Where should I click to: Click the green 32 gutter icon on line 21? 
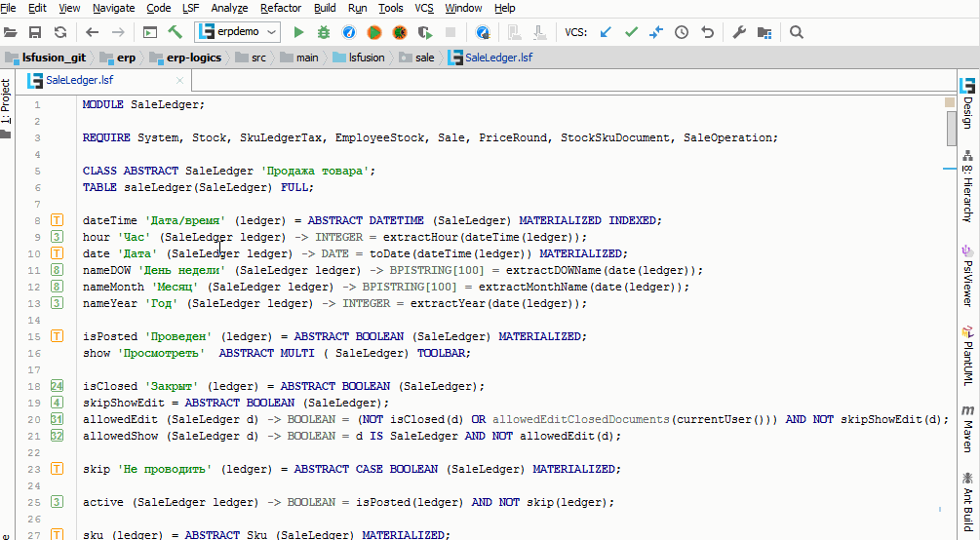click(57, 436)
